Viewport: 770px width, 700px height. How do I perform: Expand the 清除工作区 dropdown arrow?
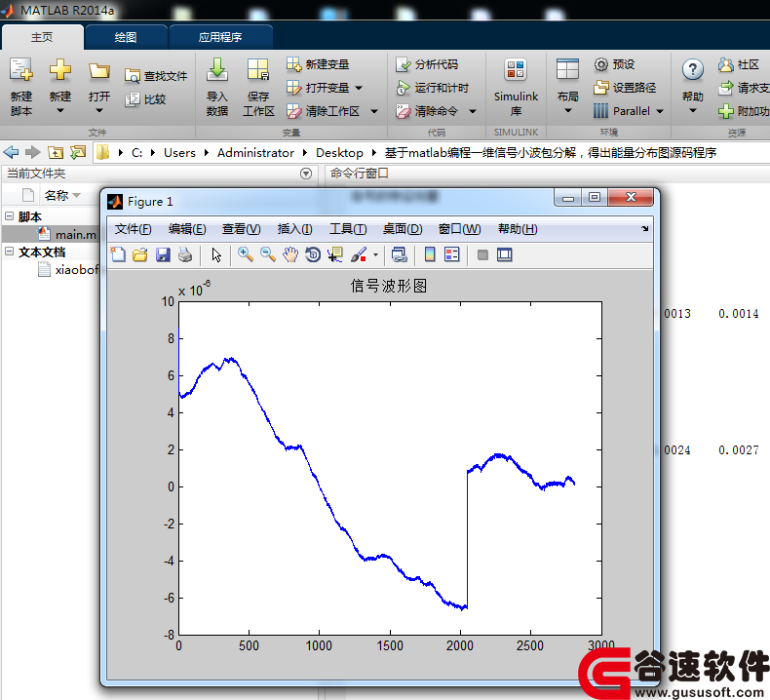[x=374, y=111]
